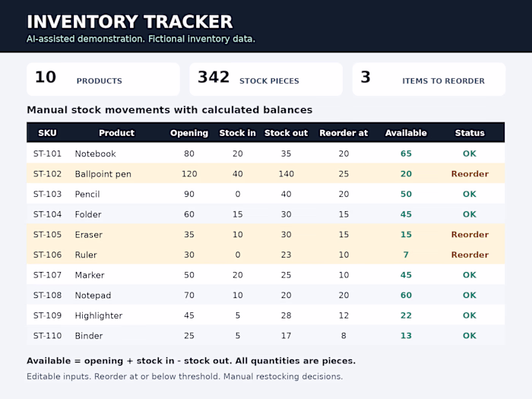532x399 pixels.
Task: Click Ballpoint pen Reorder status
Action: pyautogui.click(x=470, y=174)
